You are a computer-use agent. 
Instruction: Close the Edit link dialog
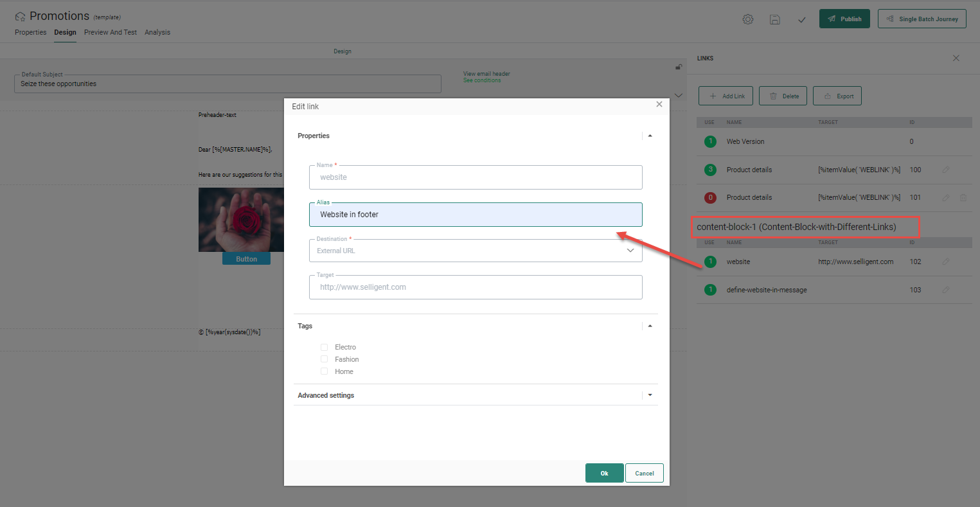[659, 104]
